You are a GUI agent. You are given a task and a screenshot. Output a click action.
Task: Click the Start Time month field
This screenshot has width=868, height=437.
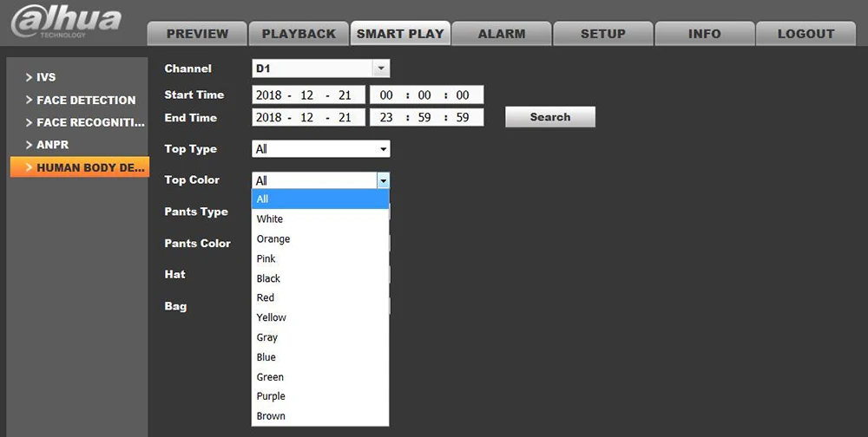pos(306,95)
